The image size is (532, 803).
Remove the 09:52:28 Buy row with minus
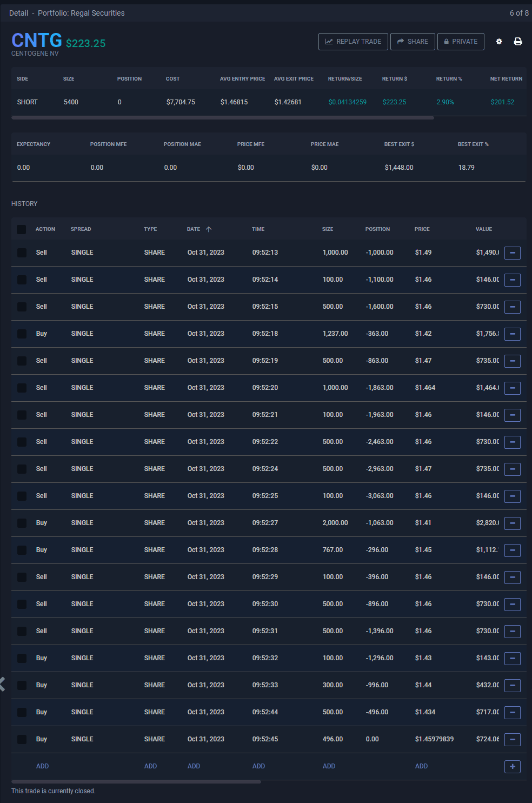pyautogui.click(x=513, y=550)
